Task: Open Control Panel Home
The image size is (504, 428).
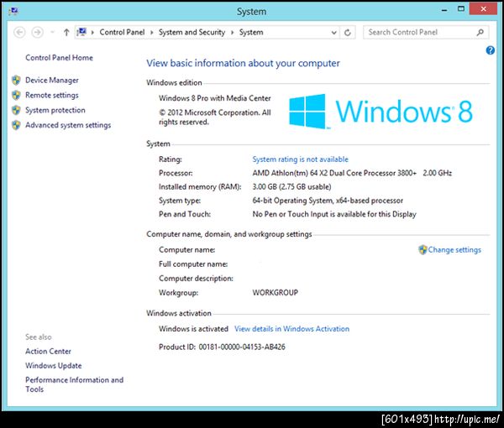Action: (x=59, y=57)
